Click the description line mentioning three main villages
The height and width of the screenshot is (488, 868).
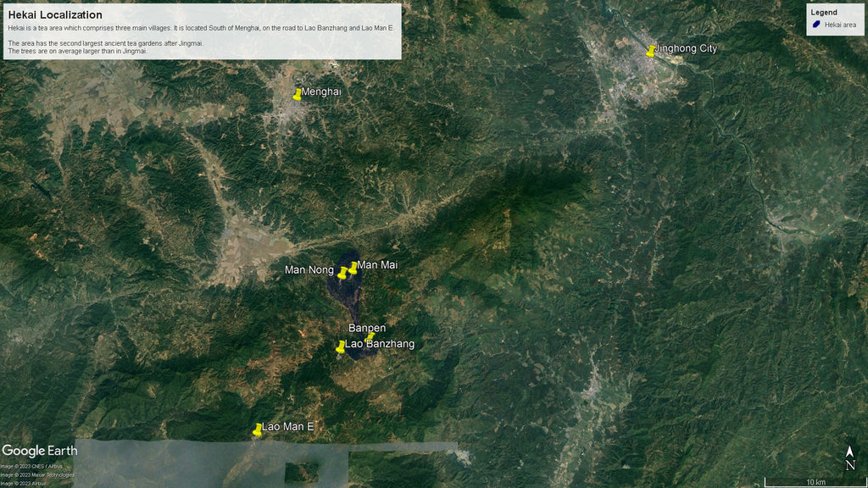(201, 29)
